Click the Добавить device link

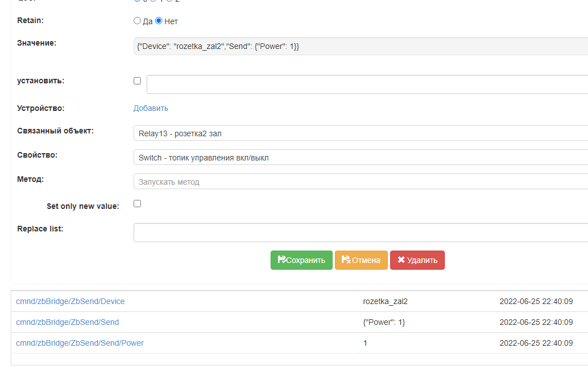(151, 108)
